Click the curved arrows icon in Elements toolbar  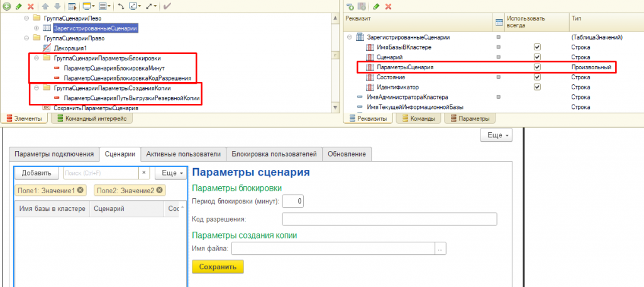click(x=121, y=6)
